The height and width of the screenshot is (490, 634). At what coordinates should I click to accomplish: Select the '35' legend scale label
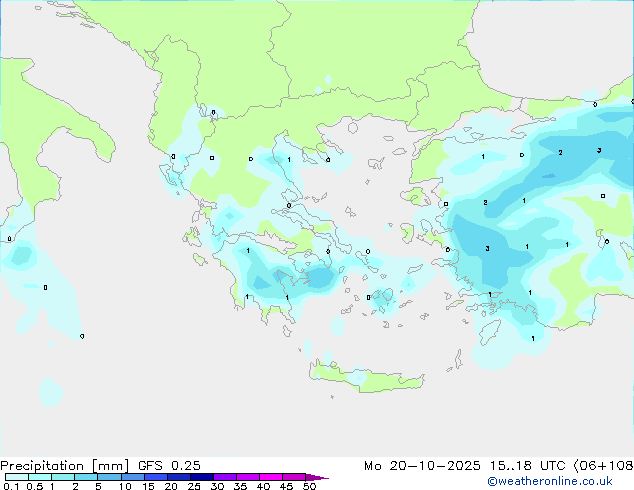(240, 486)
